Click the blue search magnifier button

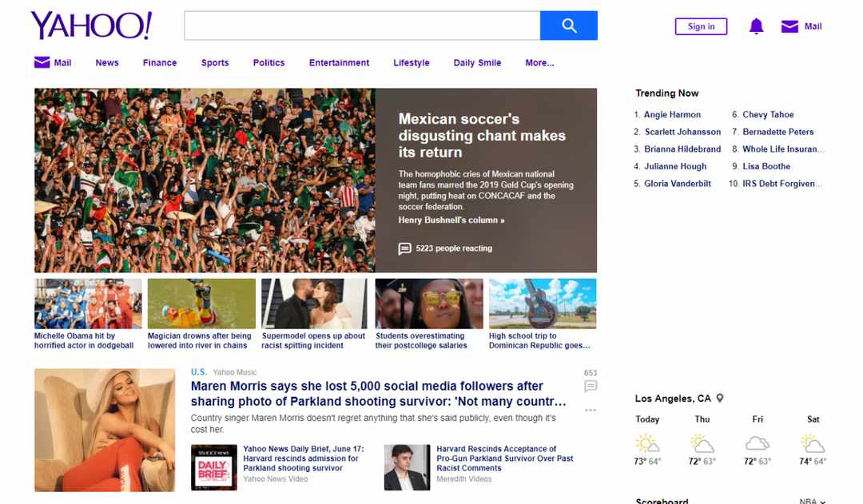569,26
